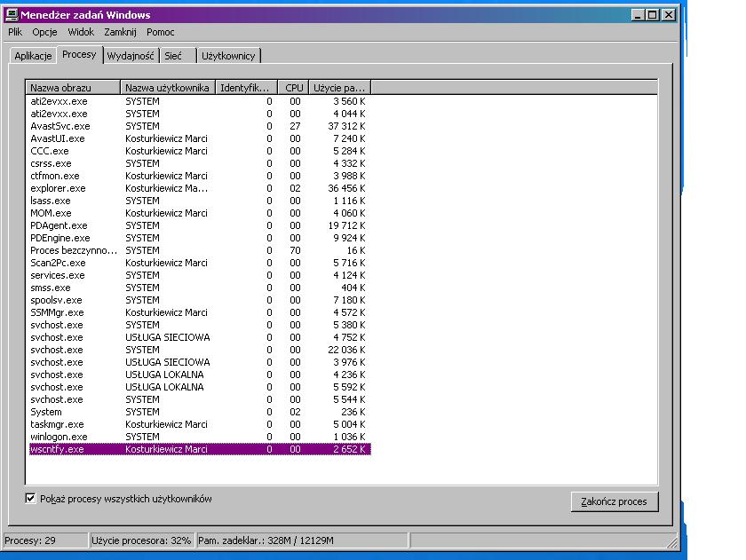The width and height of the screenshot is (746, 560).
Task: Click Pam. zadeklar. status bar entry
Action: (302, 540)
